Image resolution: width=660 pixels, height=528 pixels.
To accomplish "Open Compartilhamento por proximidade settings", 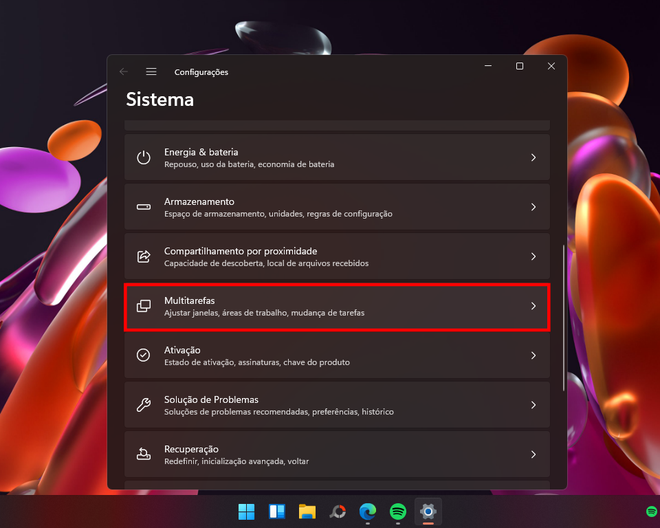I will 337,256.
